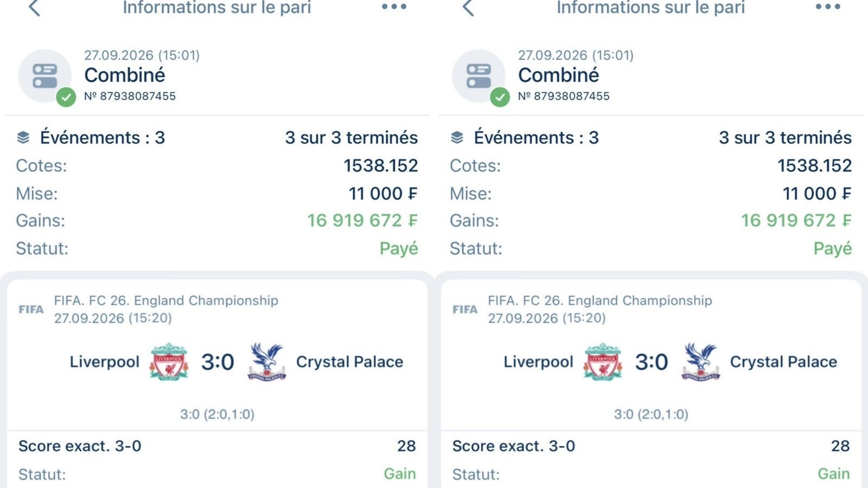The height and width of the screenshot is (488, 868).
Task: Tap right Score exact. 3-0 row
Action: (651, 446)
